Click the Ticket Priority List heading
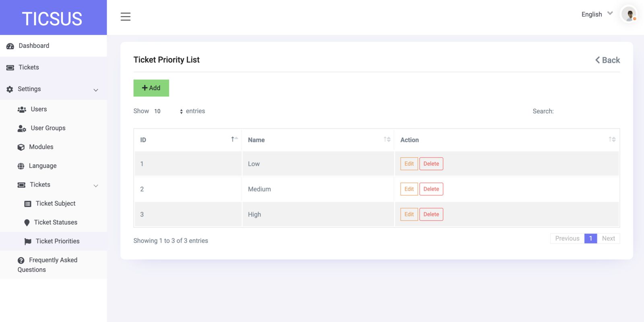This screenshot has width=644, height=322. tap(167, 60)
